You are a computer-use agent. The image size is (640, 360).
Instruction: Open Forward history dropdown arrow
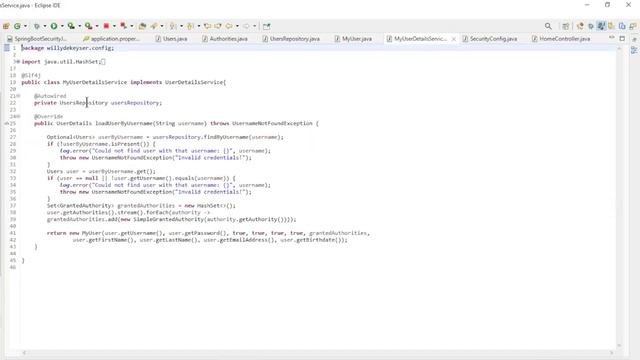[254, 26]
